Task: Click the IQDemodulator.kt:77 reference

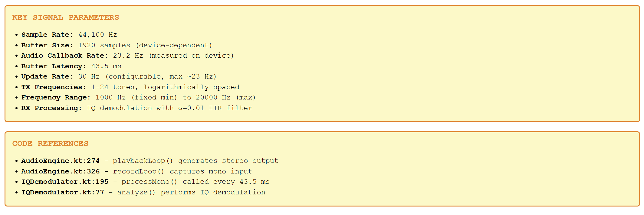Action: [63, 193]
